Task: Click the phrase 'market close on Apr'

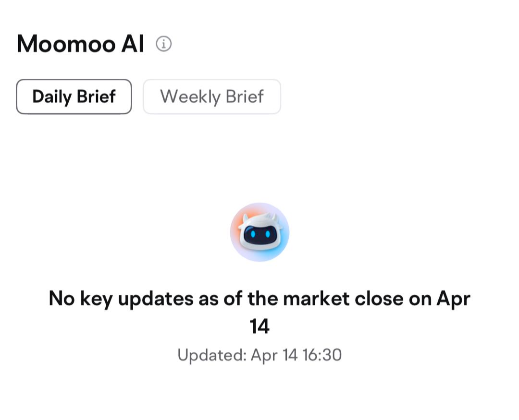Action: pyautogui.click(x=377, y=299)
